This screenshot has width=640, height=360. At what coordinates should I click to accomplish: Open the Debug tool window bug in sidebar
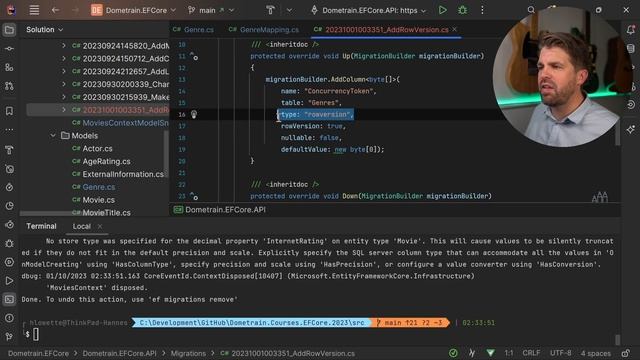click(9, 244)
